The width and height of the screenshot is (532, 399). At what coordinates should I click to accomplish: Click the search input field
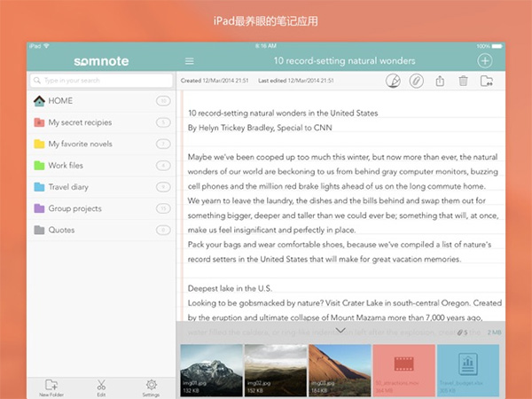tap(100, 80)
